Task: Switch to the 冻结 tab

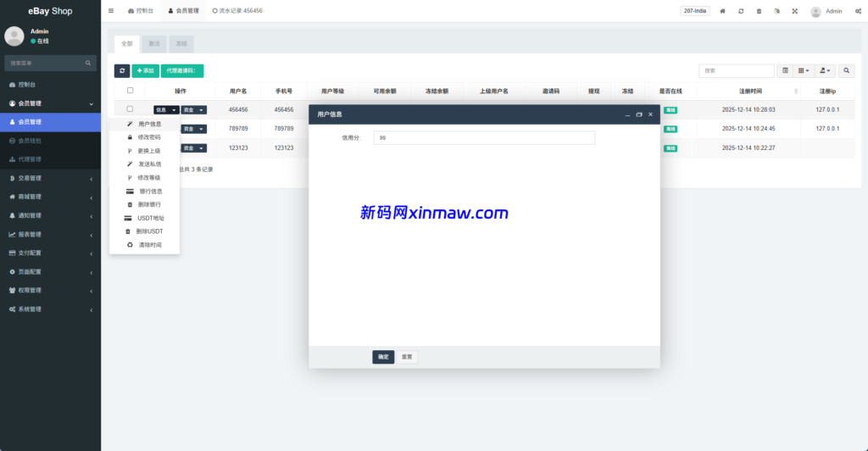Action: pyautogui.click(x=181, y=44)
